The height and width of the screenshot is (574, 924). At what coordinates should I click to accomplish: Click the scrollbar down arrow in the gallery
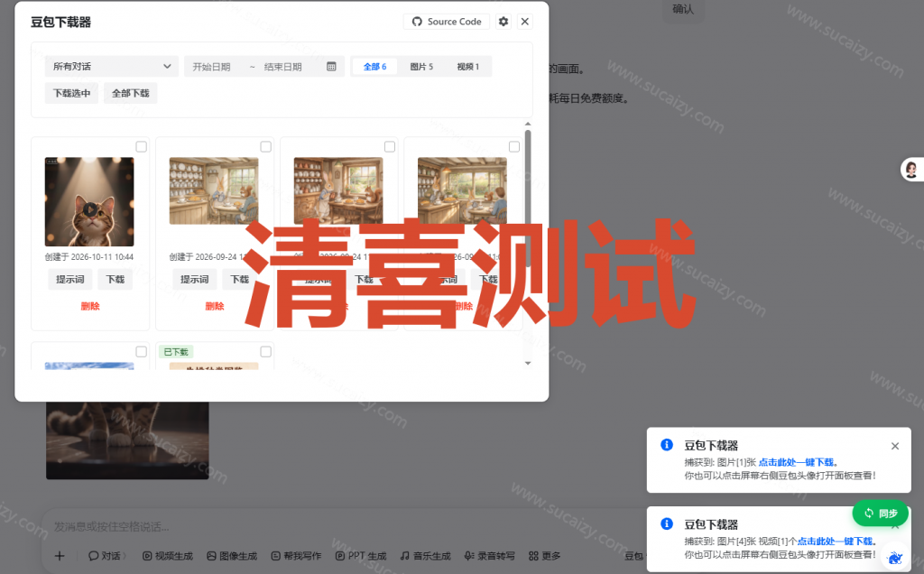528,363
